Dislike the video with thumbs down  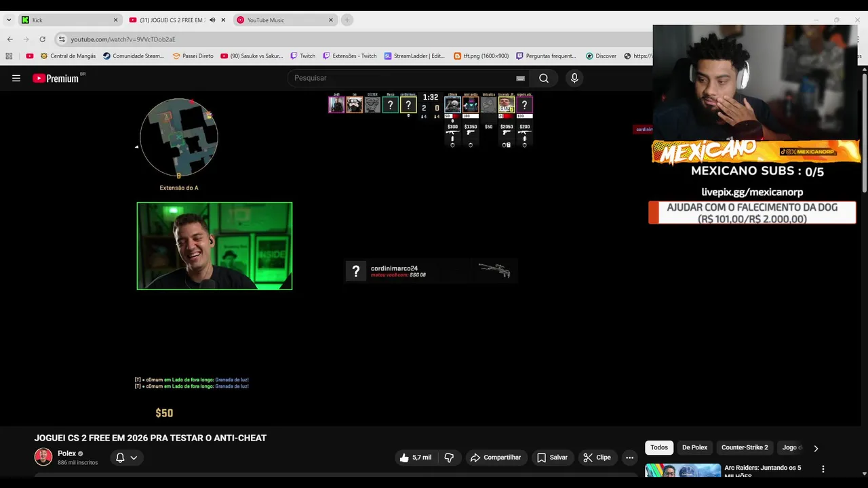(449, 457)
